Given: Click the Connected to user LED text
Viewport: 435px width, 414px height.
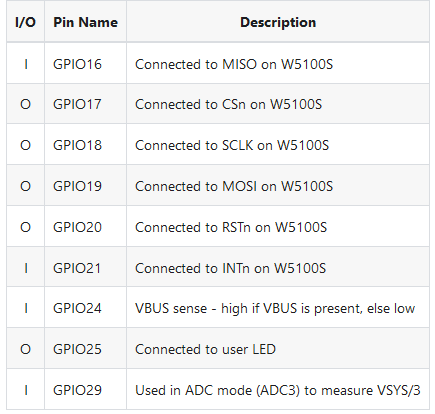Looking at the screenshot, I should coord(205,349).
